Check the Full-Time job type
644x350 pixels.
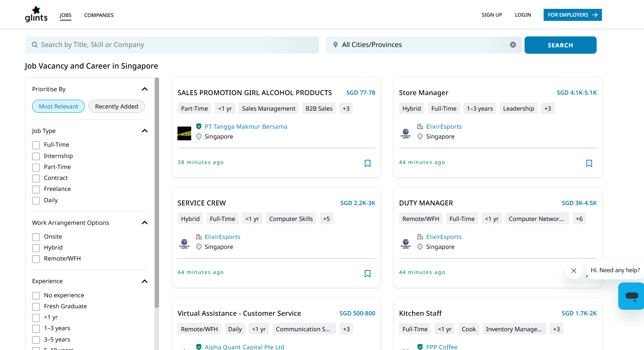coord(36,145)
